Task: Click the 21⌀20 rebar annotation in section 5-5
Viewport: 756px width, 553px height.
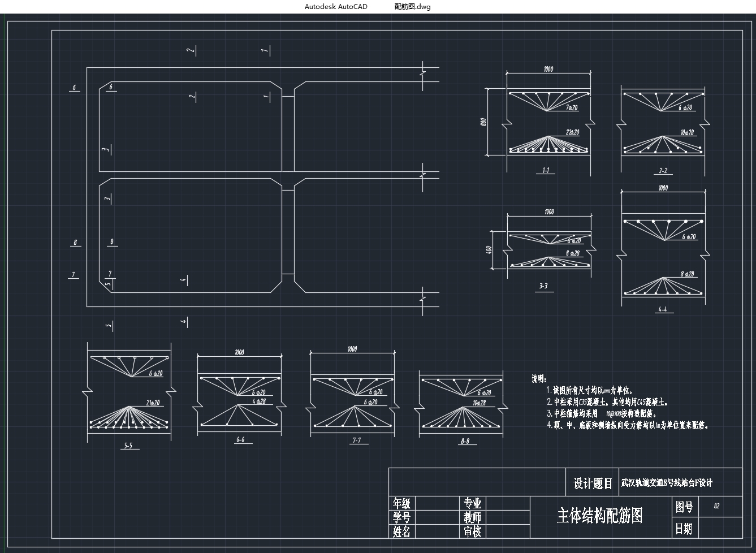Action: pyautogui.click(x=153, y=403)
